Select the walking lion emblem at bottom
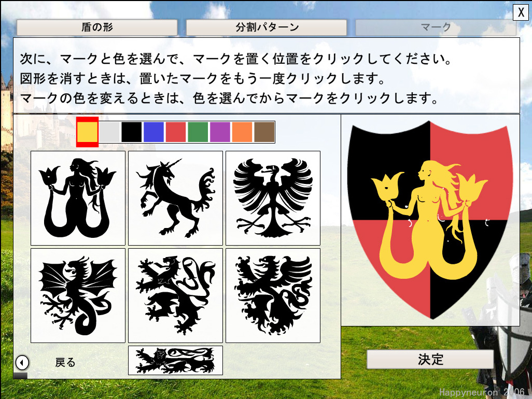This screenshot has width=532, height=399. [x=175, y=360]
